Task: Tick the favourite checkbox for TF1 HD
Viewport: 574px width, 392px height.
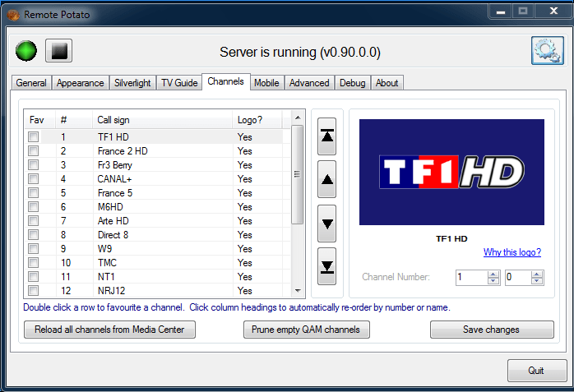Action: [x=34, y=137]
